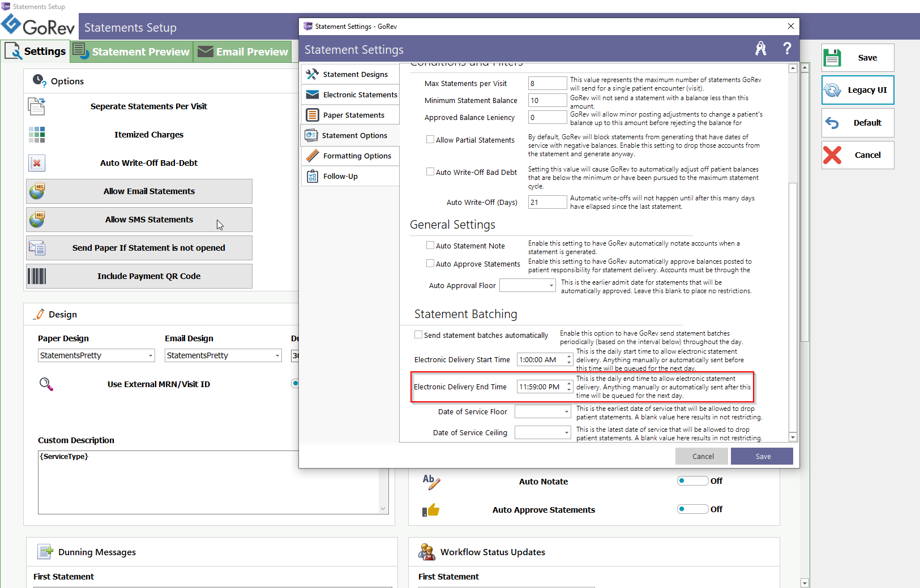Open the Paper Statements section

coord(350,115)
